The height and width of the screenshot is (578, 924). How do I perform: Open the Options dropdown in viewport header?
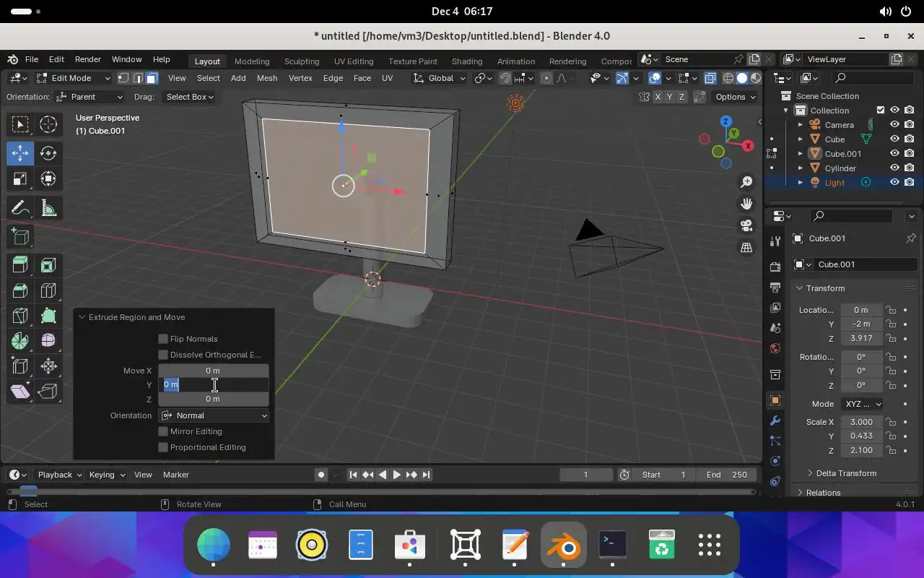[x=736, y=97]
